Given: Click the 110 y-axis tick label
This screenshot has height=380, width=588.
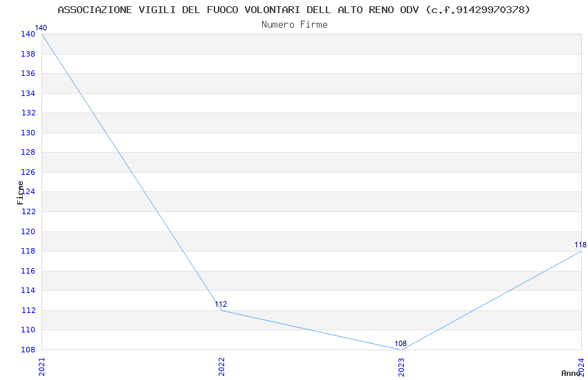Looking at the screenshot, I should pos(28,330).
